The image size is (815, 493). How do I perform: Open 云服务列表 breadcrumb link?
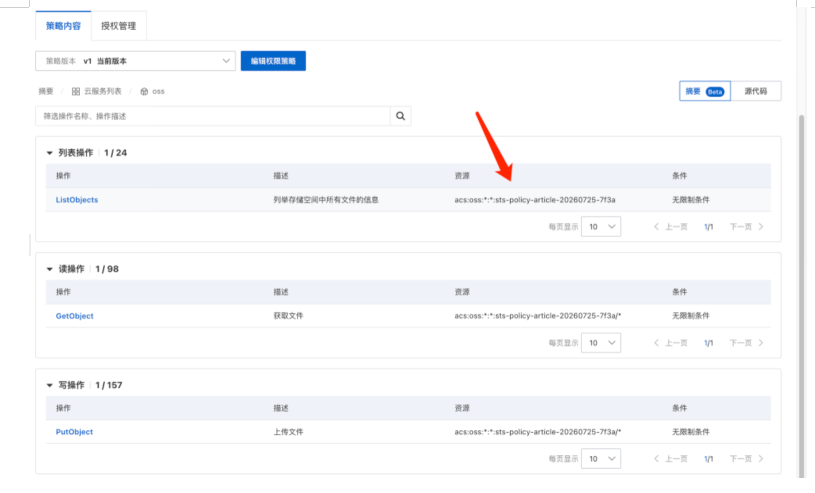103,92
